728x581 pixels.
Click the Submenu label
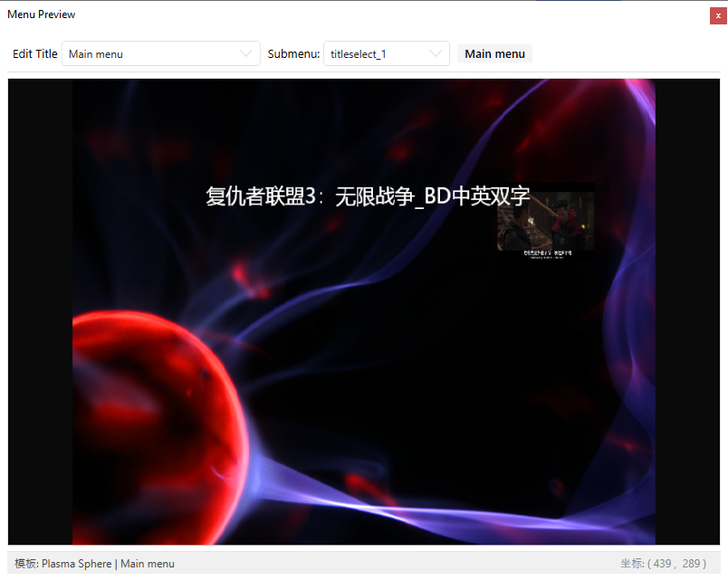[293, 53]
